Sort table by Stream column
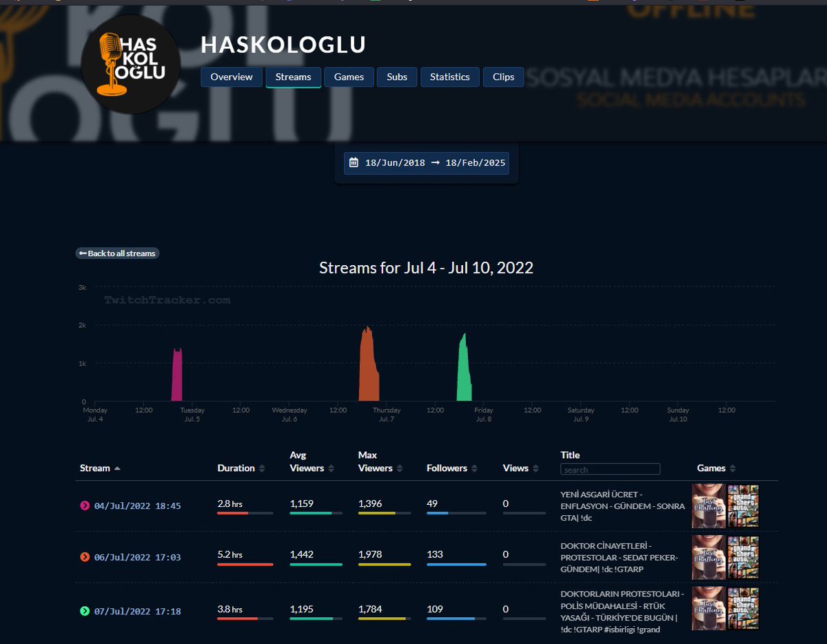This screenshot has width=827, height=644. click(x=100, y=468)
